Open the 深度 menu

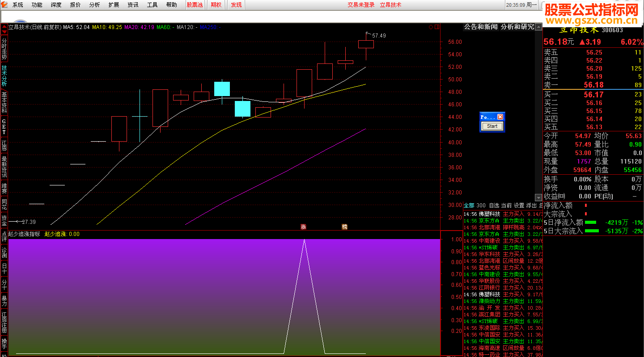pyautogui.click(x=56, y=5)
